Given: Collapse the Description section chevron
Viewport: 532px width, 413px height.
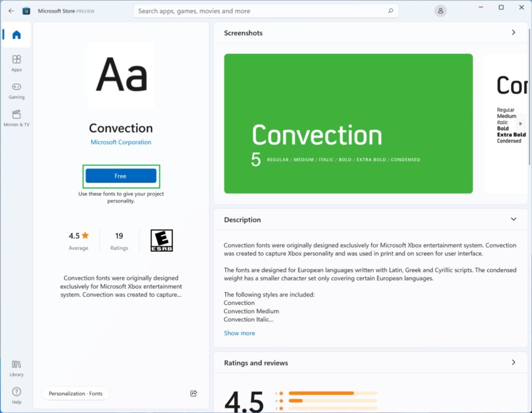Looking at the screenshot, I should tap(513, 219).
